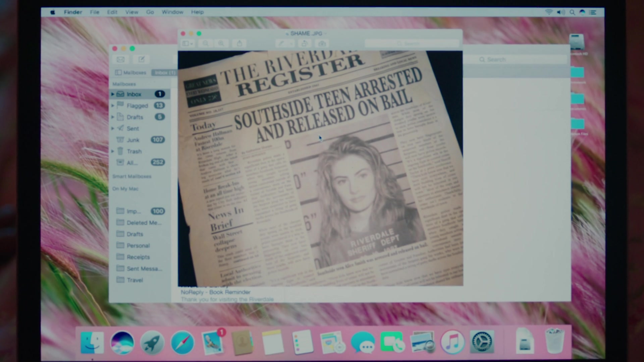Open iTunes from the Dock
The image size is (644, 362).
[452, 343]
